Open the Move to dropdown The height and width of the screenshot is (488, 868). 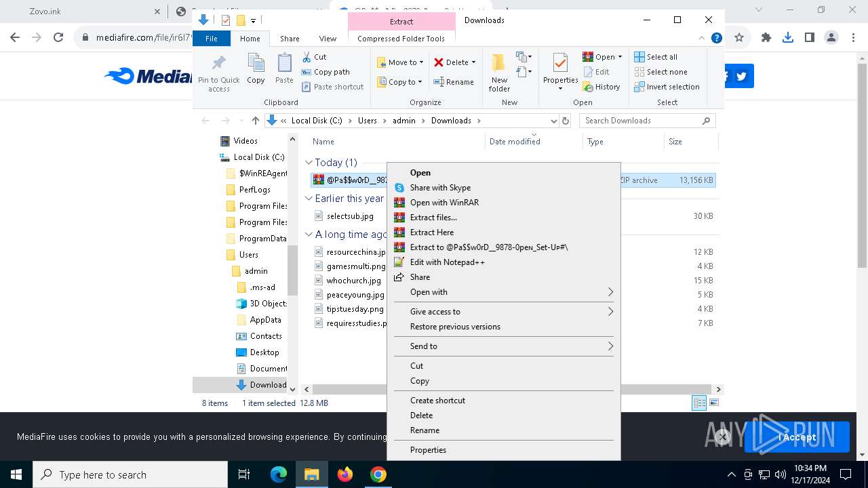pyautogui.click(x=400, y=62)
